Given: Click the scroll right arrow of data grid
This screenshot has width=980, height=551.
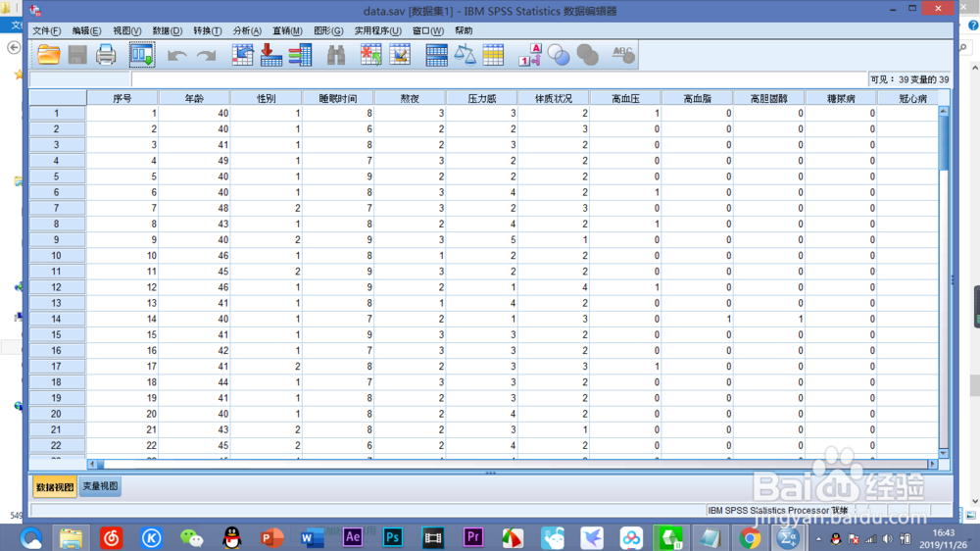Looking at the screenshot, I should pyautogui.click(x=933, y=464).
